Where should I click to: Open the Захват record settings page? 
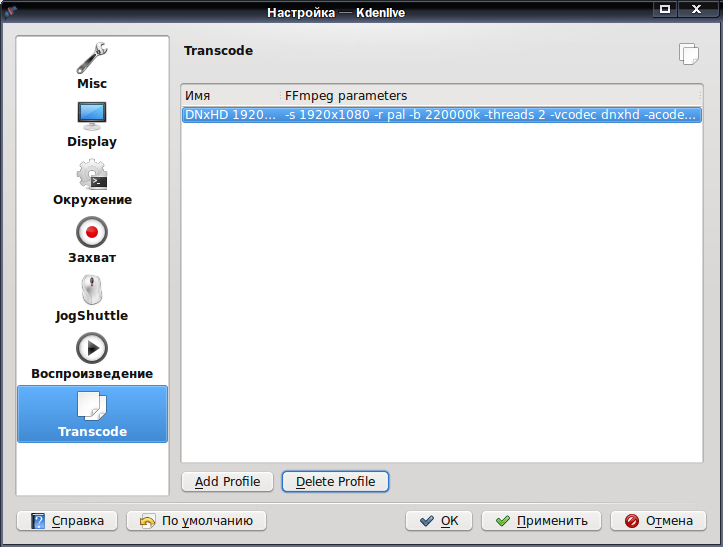(x=92, y=240)
